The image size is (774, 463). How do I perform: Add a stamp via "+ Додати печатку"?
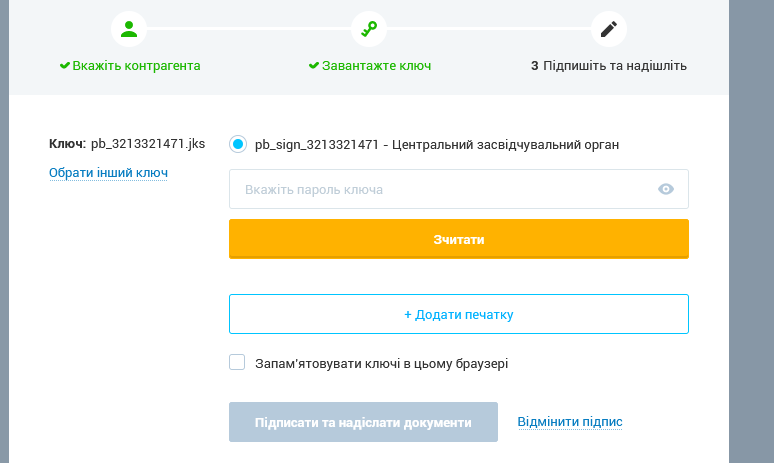click(459, 314)
